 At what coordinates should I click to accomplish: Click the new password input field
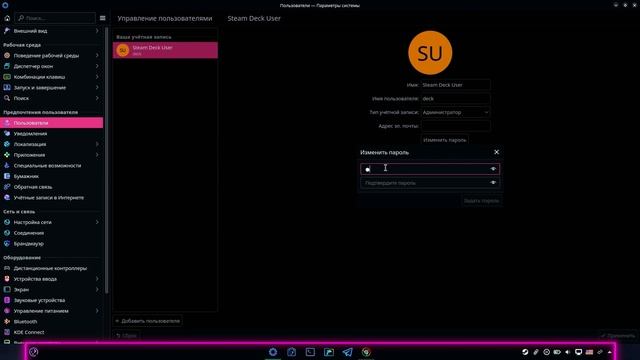430,169
